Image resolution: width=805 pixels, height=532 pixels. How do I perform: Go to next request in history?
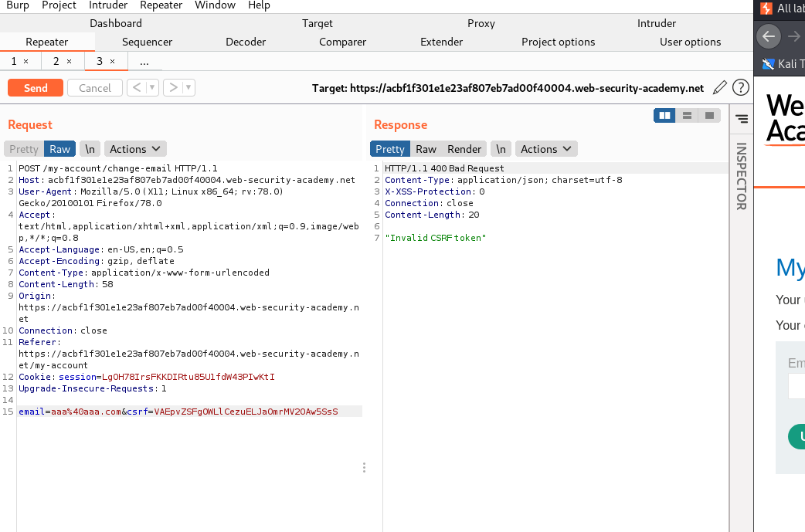point(174,88)
